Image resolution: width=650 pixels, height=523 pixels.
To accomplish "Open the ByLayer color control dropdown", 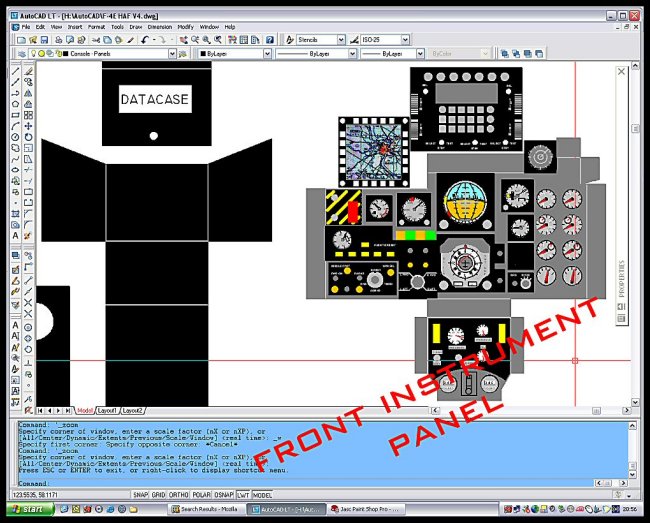I will tap(265, 53).
